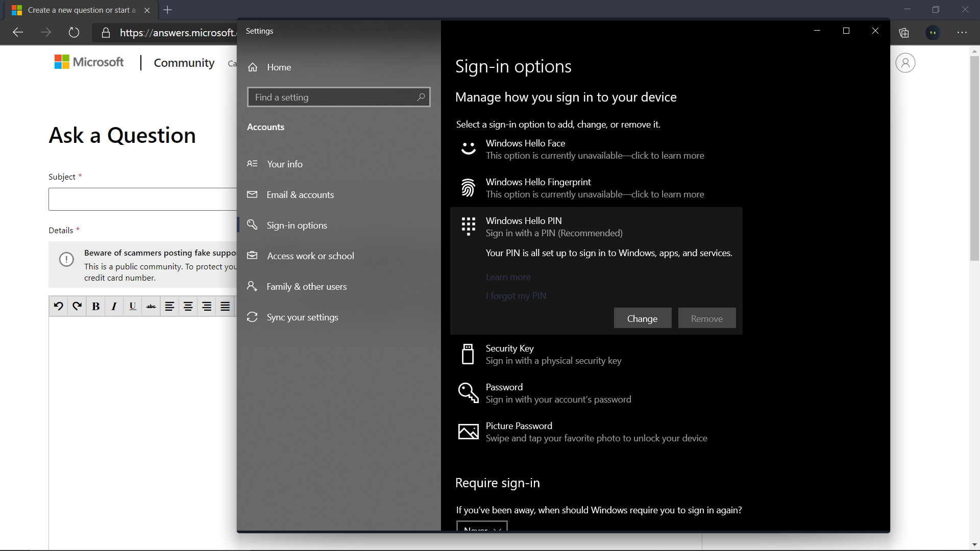Minimize the Settings window

pos(817,31)
